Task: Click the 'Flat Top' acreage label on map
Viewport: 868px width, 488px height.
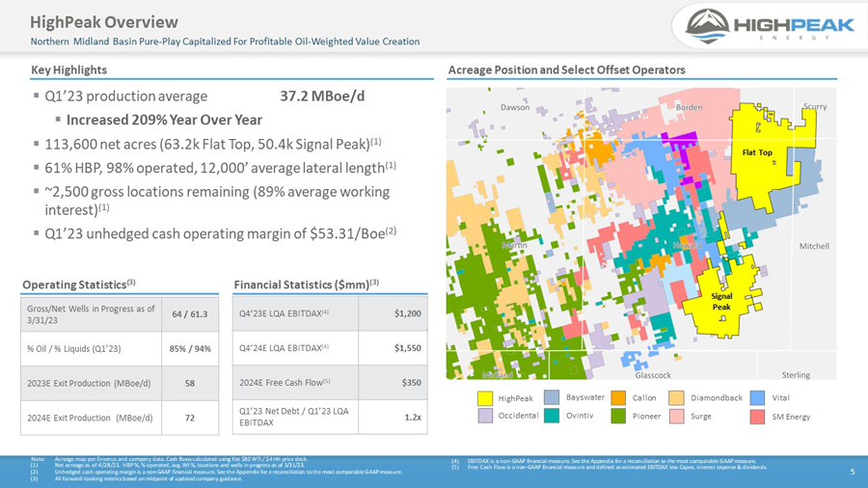Action: click(x=757, y=152)
